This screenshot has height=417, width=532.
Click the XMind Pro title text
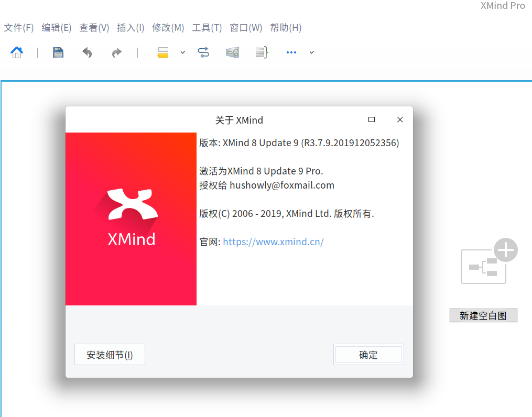(x=503, y=6)
